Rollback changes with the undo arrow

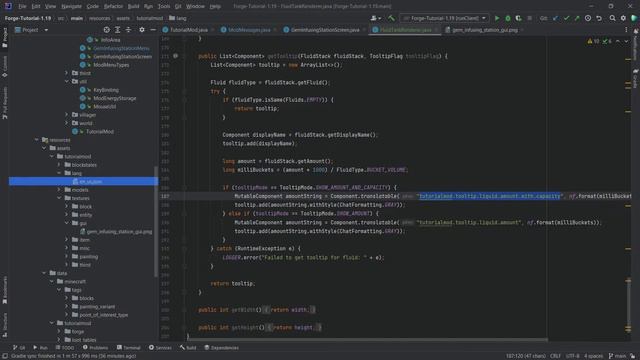599,18
